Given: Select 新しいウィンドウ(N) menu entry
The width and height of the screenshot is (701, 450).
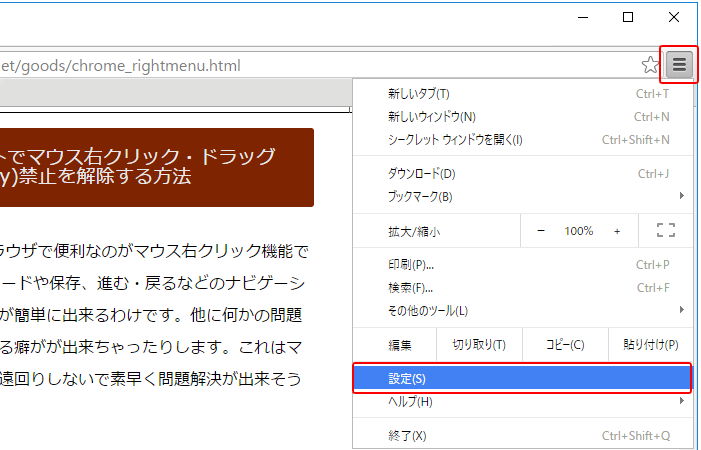Looking at the screenshot, I should tap(523, 117).
